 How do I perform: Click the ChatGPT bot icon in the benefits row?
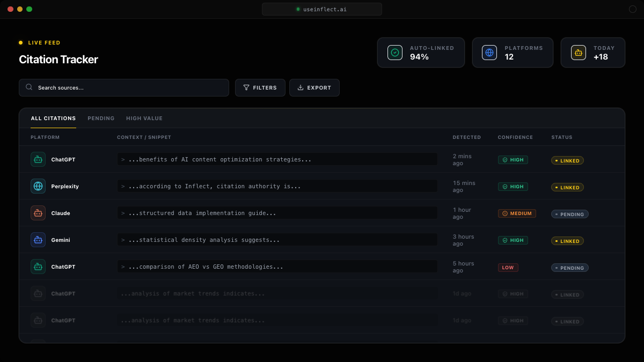(38, 159)
